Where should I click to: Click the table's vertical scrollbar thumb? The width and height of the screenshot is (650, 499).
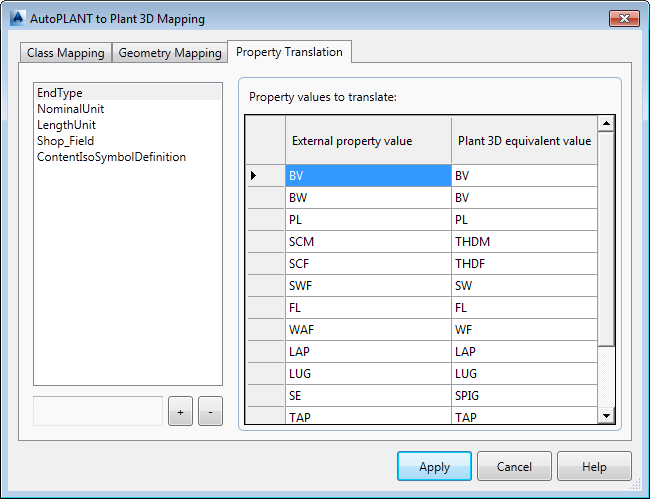click(606, 239)
